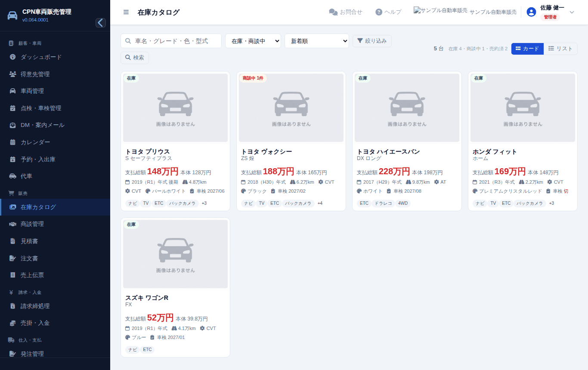This screenshot has height=370, width=588.
Task: Click the 188万円 price on ヴォクシー card
Action: 279,172
